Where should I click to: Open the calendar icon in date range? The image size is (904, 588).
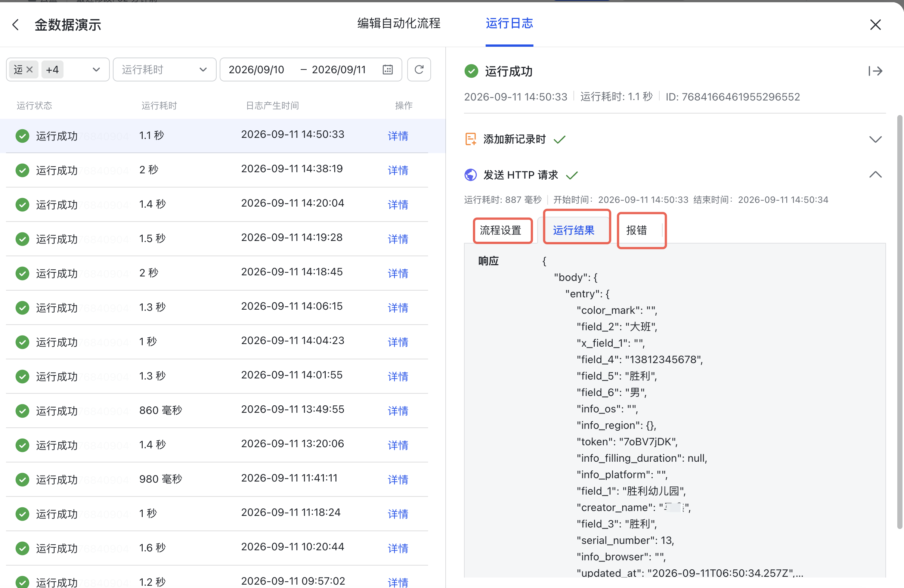[387, 69]
